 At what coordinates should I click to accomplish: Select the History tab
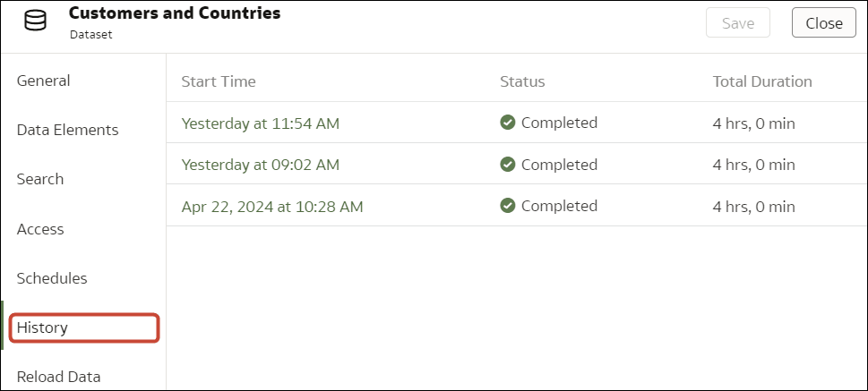43,327
